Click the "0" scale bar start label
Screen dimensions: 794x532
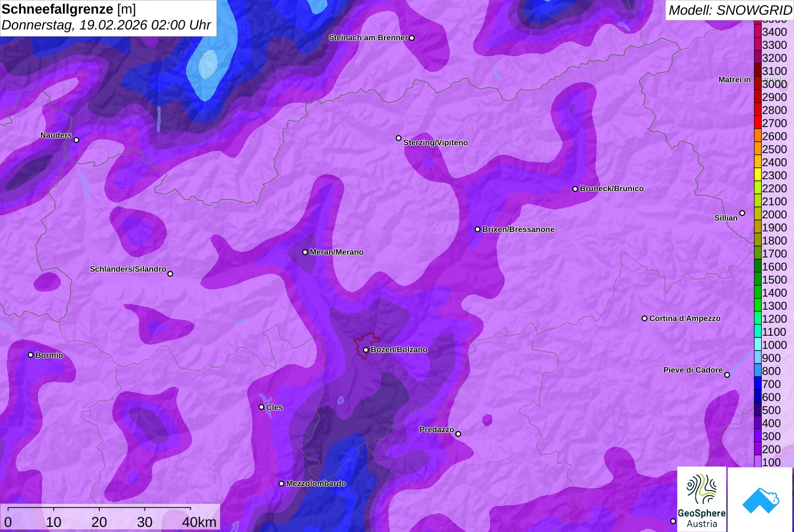click(x=8, y=522)
